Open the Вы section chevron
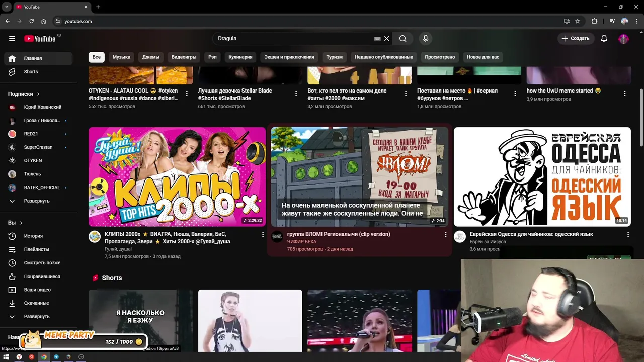644x362 pixels. tap(21, 223)
